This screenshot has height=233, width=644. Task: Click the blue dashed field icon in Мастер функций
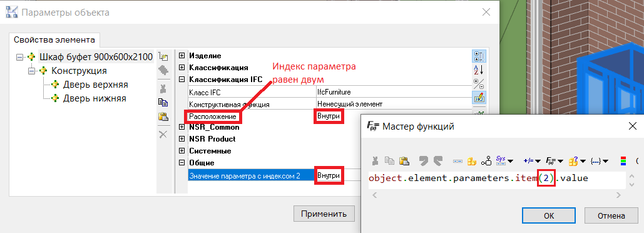(457, 161)
